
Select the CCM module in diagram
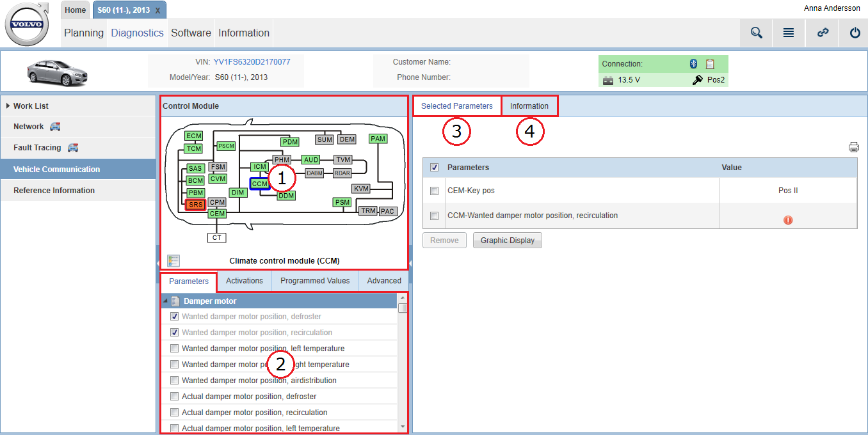[259, 184]
